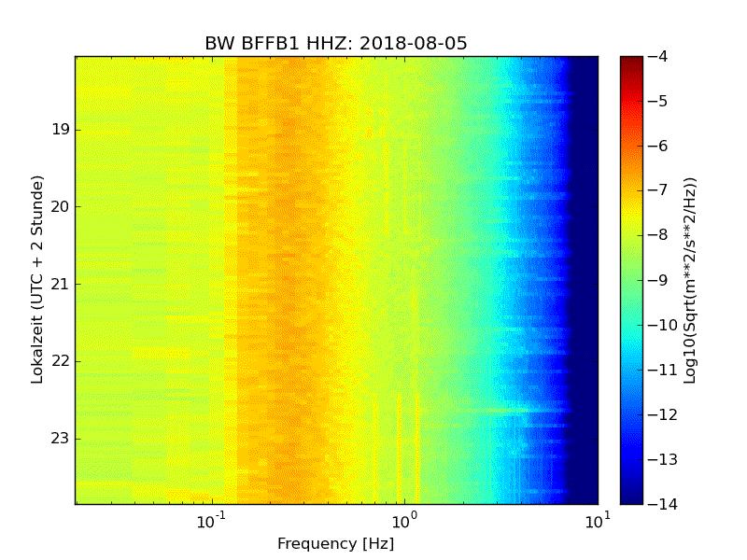Click the colorbar tick label -9
Image resolution: width=747 pixels, height=560 pixels.
(x=658, y=280)
